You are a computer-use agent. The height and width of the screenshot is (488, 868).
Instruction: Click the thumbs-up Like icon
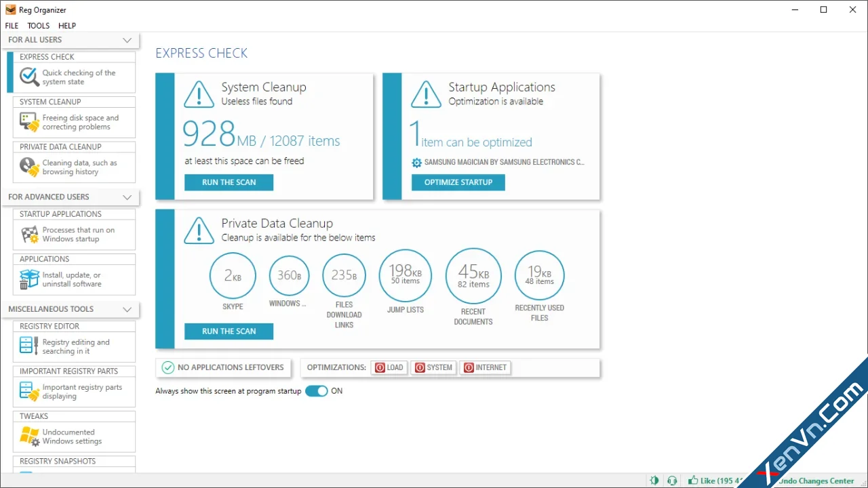point(693,481)
